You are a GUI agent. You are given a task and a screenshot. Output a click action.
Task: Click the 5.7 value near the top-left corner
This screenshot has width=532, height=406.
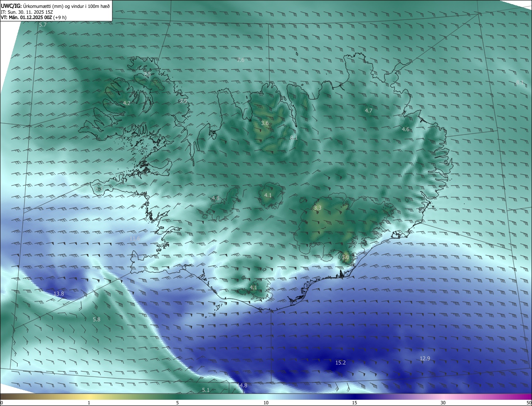pyautogui.click(x=43, y=25)
